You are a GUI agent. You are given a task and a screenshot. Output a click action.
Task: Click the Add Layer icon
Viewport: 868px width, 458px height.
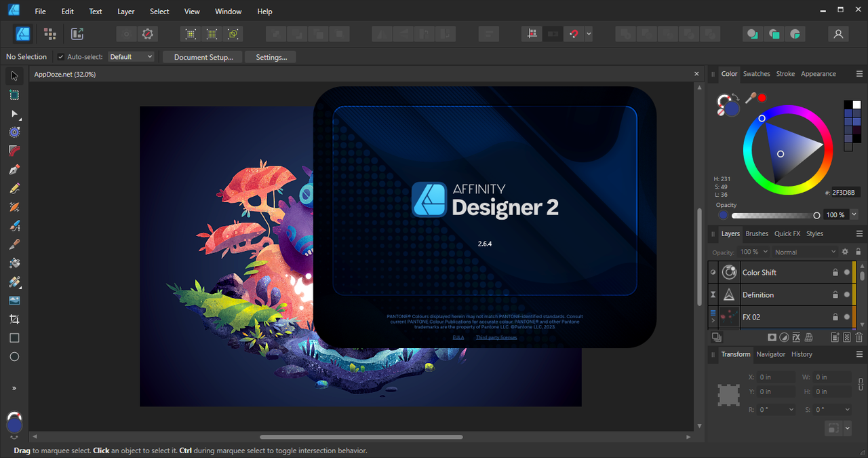(835, 337)
